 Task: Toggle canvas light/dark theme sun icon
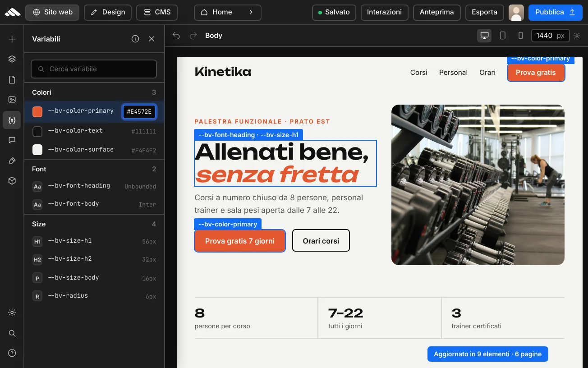[x=577, y=36]
